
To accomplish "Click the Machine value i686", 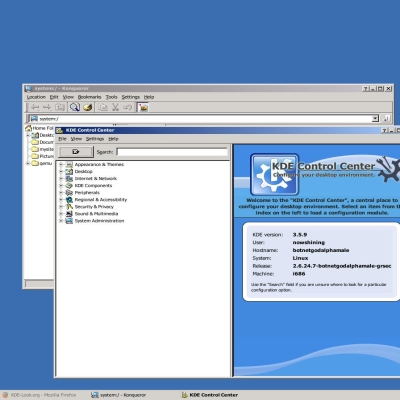I will (299, 274).
